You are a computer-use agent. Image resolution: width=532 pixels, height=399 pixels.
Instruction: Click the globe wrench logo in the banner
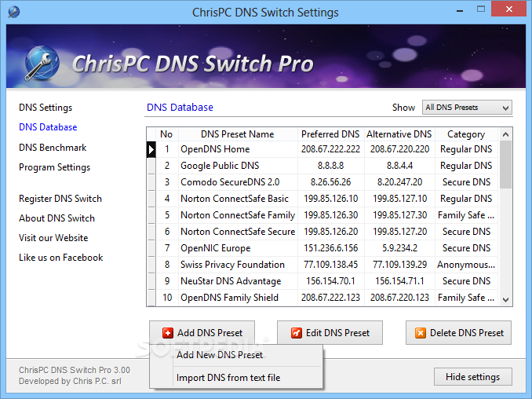(42, 63)
